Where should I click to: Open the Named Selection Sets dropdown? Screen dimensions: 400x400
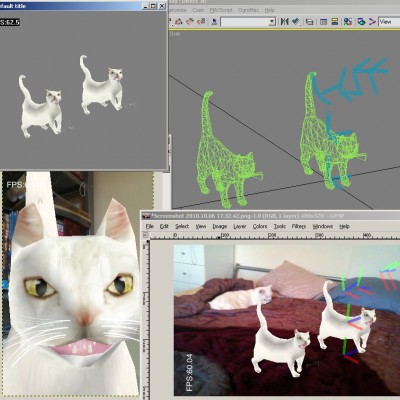(249, 22)
